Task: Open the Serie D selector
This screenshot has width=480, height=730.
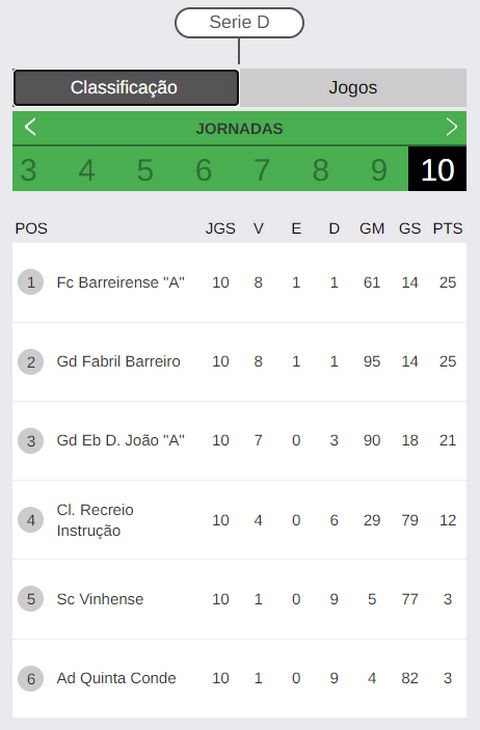Action: tap(239, 22)
